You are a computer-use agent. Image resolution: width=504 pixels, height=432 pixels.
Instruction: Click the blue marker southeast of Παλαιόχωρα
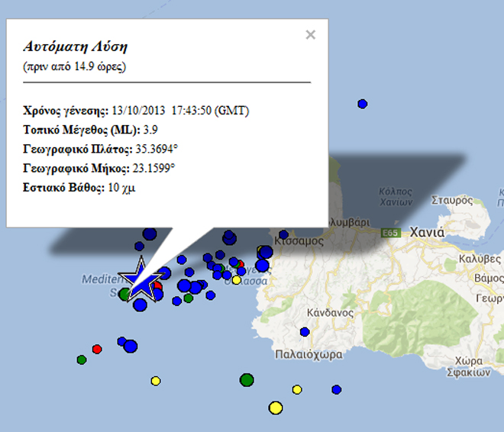click(x=336, y=389)
